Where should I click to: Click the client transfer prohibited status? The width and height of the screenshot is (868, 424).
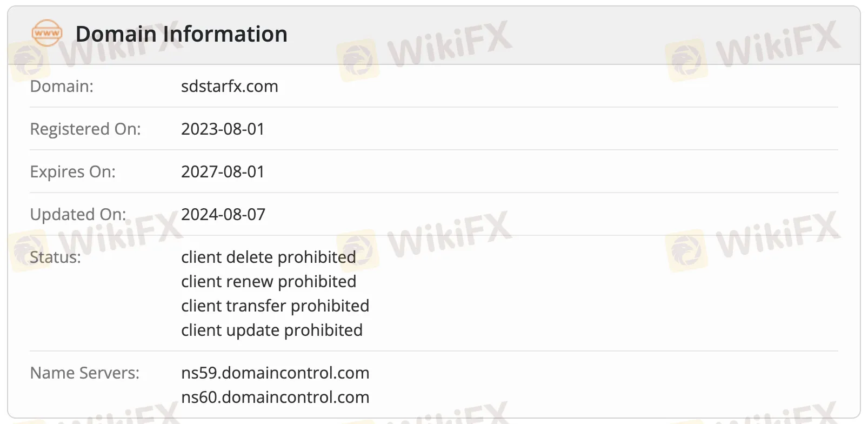click(x=275, y=306)
